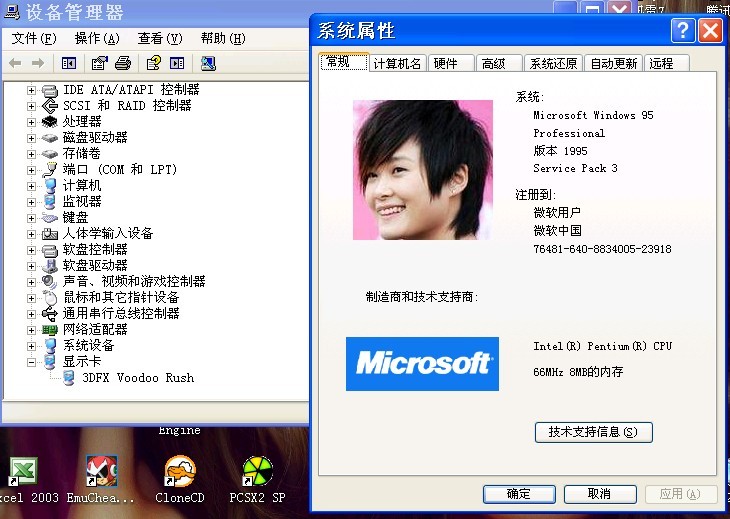This screenshot has width=730, height=519.
Task: Expand the 磁盘驱动器 node
Action: (x=31, y=138)
